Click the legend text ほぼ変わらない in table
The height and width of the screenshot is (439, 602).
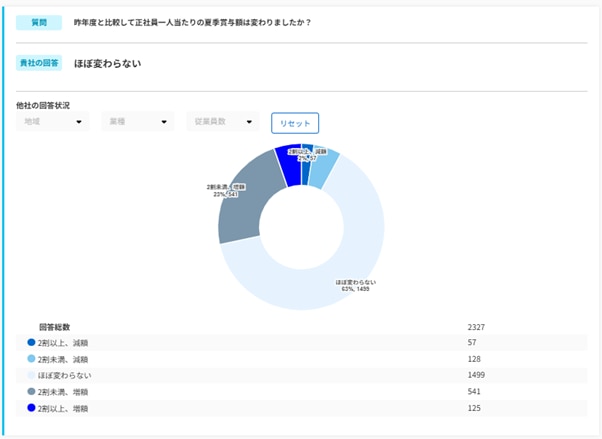point(64,376)
